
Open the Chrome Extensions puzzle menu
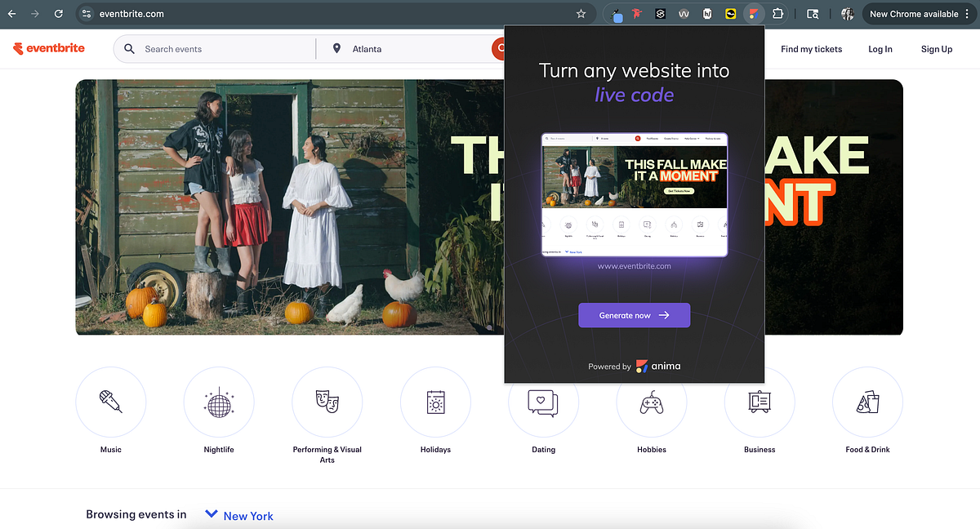click(x=777, y=14)
